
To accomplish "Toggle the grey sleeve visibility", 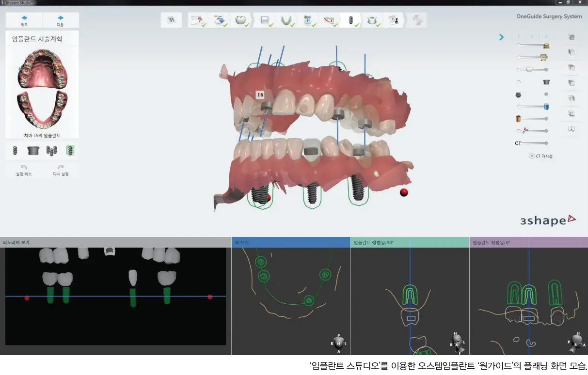I will [x=546, y=82].
